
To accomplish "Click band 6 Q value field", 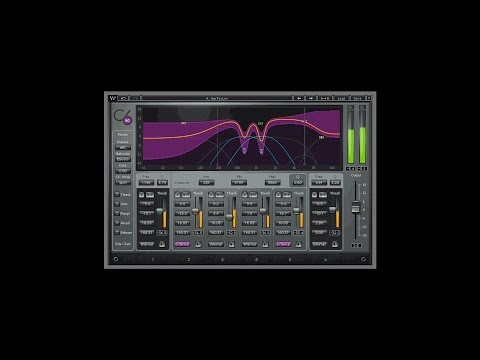I will [335, 183].
